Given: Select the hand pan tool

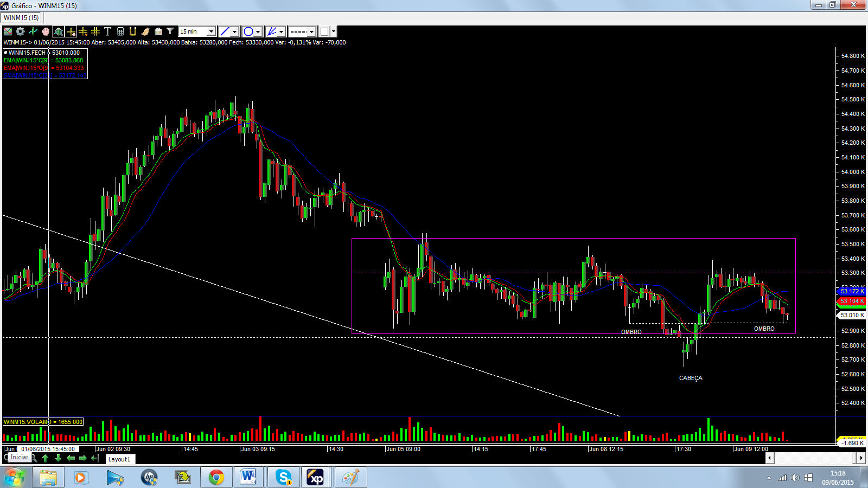Looking at the screenshot, I should 46,31.
